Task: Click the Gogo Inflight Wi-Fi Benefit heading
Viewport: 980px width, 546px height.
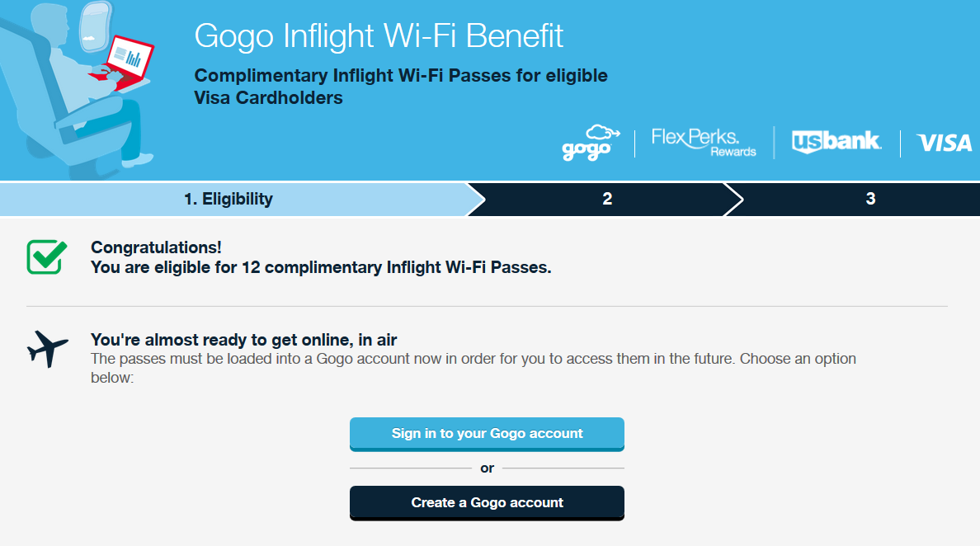Action: (x=379, y=35)
